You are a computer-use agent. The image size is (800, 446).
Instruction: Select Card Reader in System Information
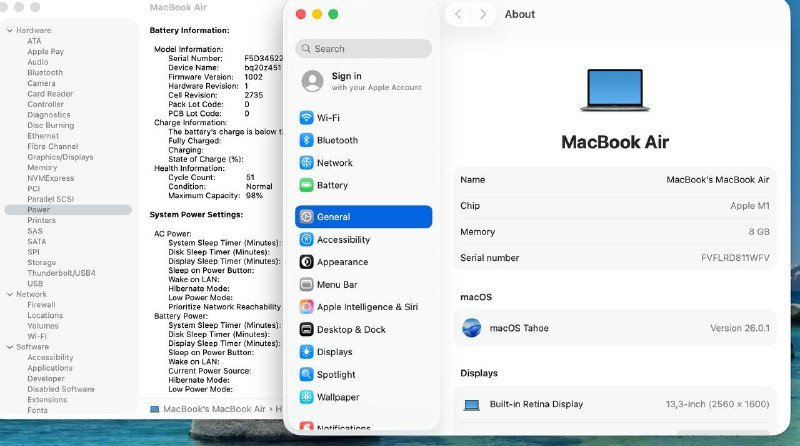(50, 94)
